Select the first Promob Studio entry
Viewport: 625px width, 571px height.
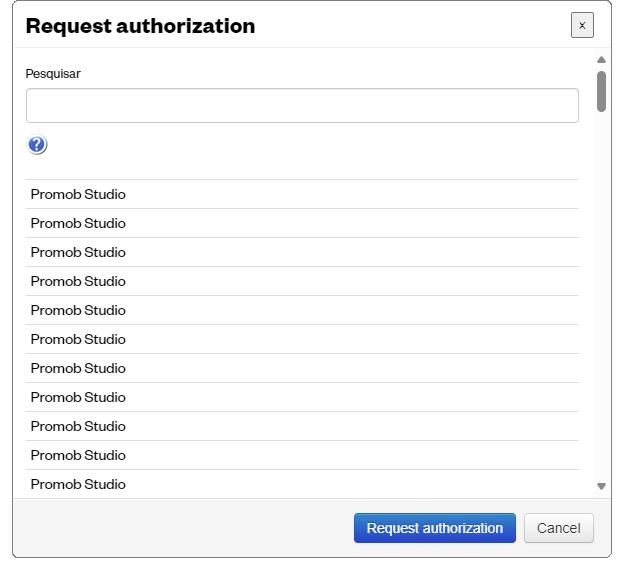click(302, 194)
